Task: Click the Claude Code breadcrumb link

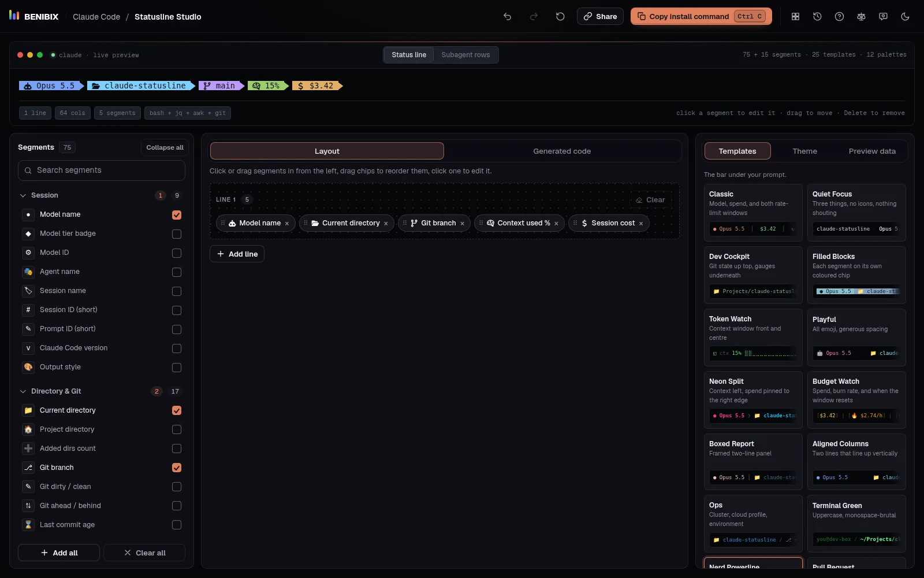Action: (x=96, y=17)
